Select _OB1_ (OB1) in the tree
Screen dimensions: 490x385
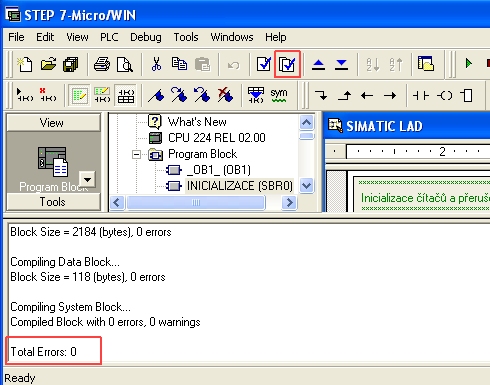(x=218, y=170)
